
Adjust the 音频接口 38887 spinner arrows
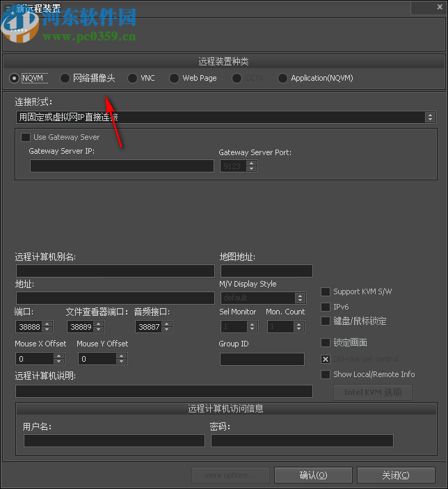click(x=167, y=327)
